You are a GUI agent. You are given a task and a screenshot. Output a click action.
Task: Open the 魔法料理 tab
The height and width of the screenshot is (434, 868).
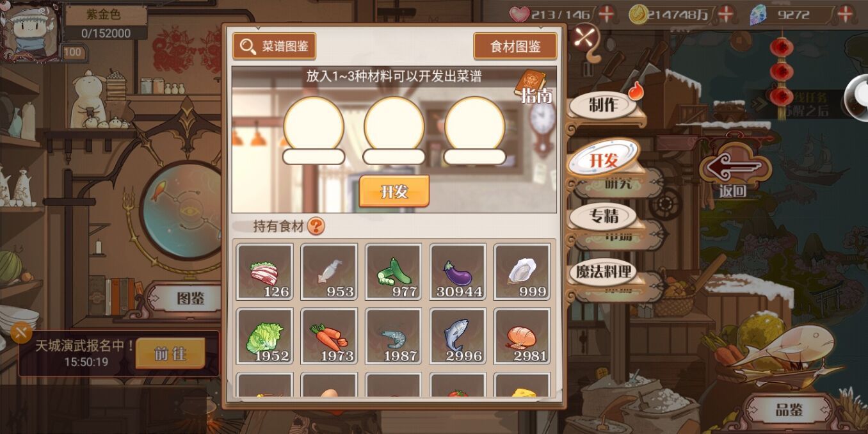[x=603, y=271]
